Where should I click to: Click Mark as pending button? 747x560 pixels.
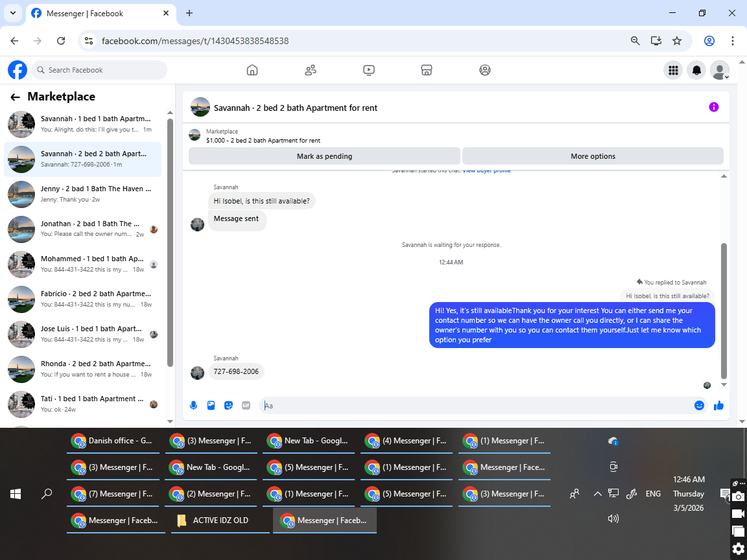click(x=324, y=156)
